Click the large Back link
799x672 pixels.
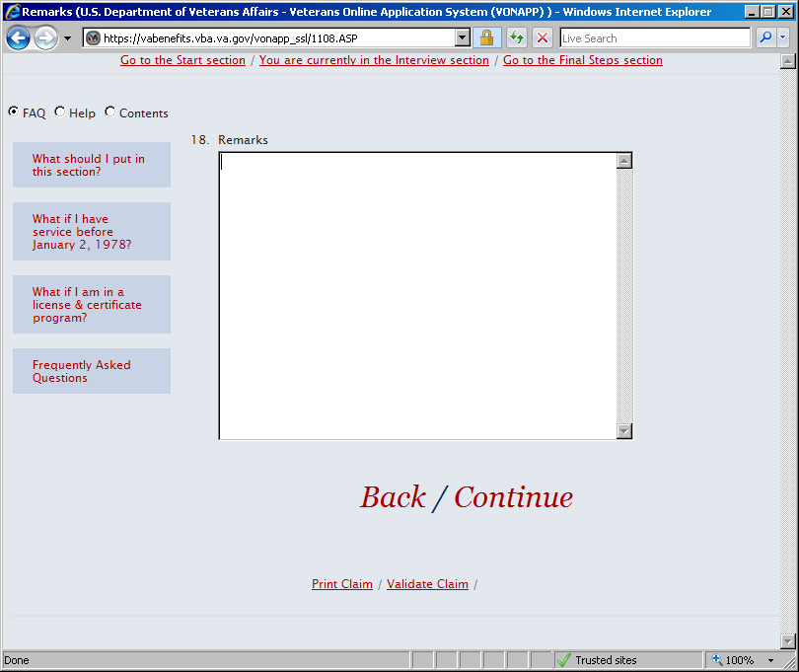(393, 497)
